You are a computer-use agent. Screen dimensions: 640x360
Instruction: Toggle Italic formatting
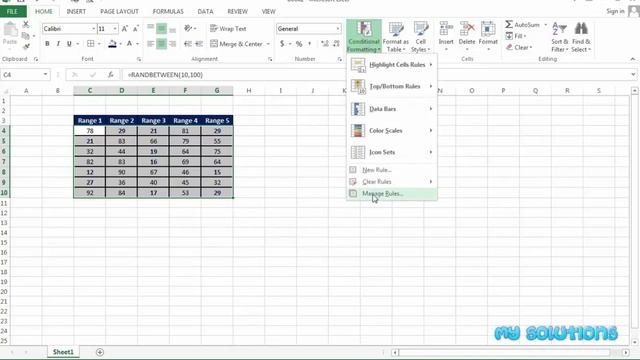click(58, 43)
